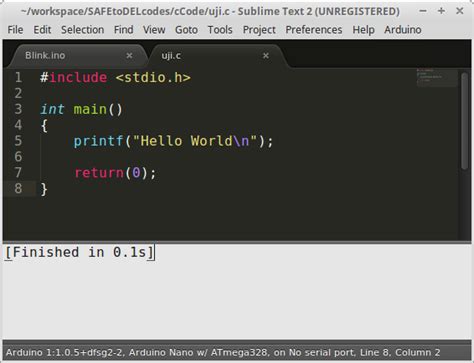Click line number 8 in gutter
The width and height of the screenshot is (474, 363).
click(x=18, y=188)
